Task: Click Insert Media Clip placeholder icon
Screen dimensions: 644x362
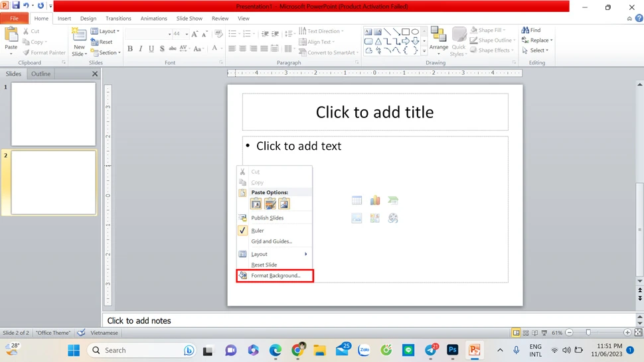Action: (x=393, y=218)
